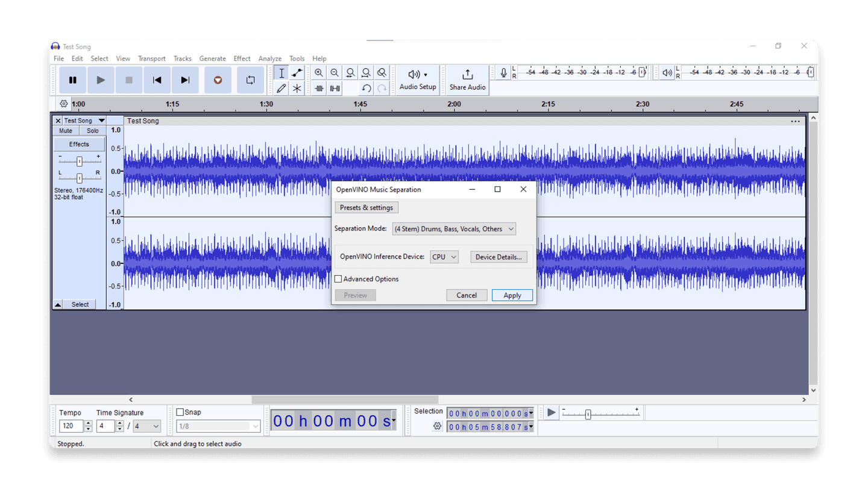This screenshot has height=488, width=868.
Task: Open the Effect menu
Action: pyautogui.click(x=242, y=58)
